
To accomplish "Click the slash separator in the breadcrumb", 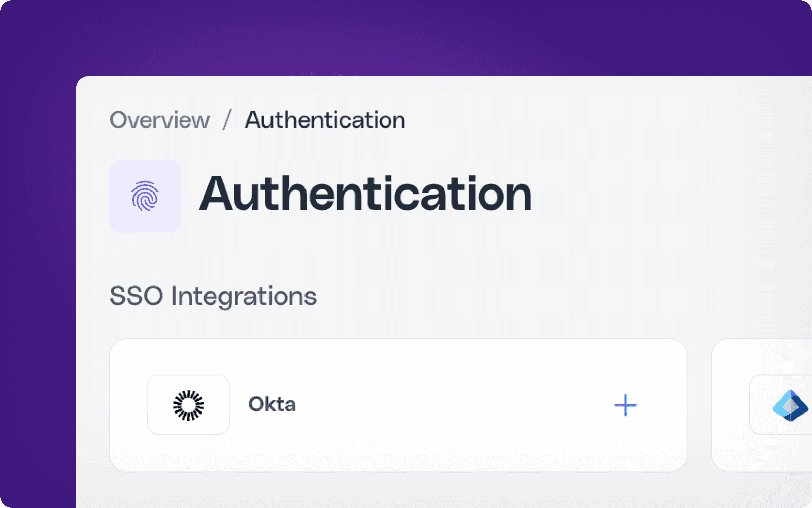I will 227,120.
